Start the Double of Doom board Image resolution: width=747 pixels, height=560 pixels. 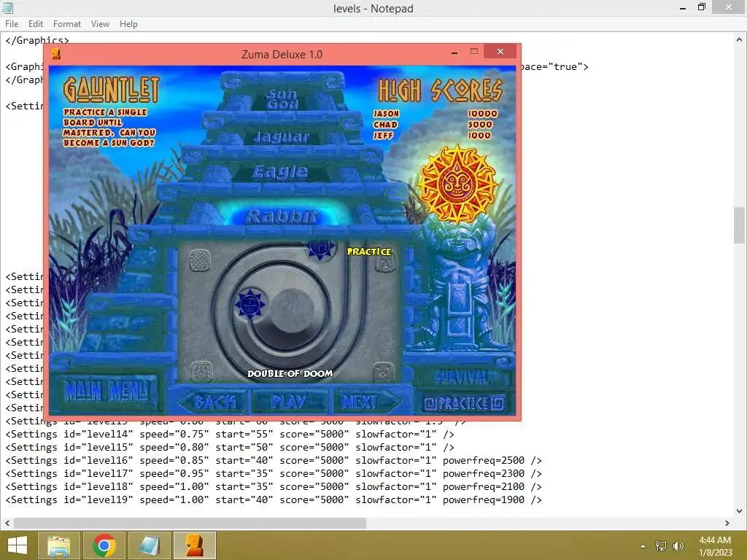(289, 402)
